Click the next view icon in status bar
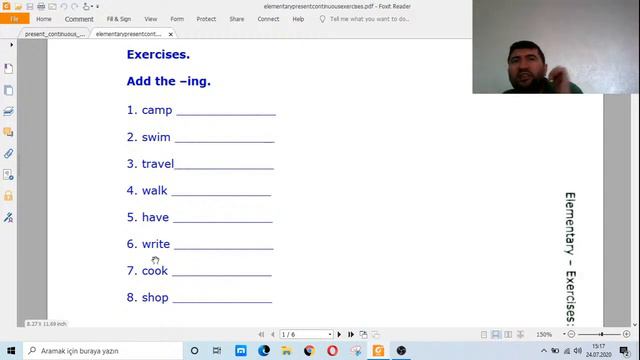640x360 pixels. [x=376, y=334]
